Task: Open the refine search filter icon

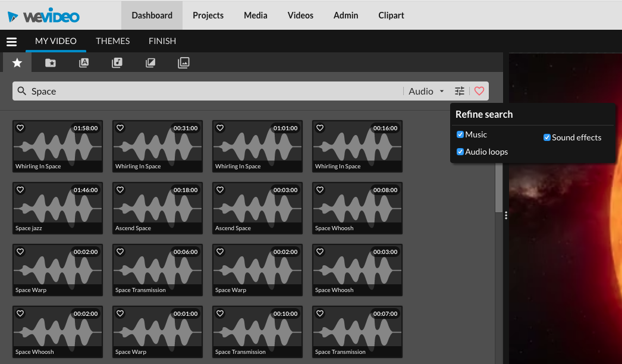Action: click(x=459, y=91)
